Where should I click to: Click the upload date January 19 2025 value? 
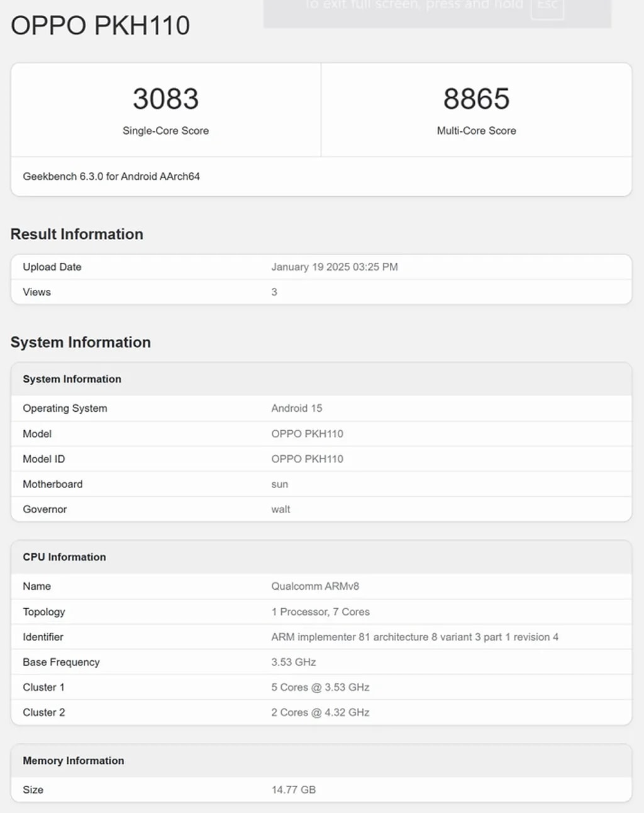[x=334, y=267]
